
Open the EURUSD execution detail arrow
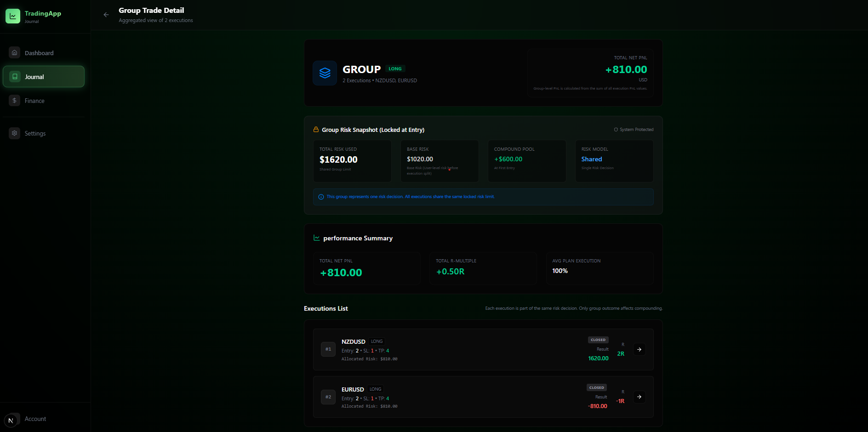(639, 397)
